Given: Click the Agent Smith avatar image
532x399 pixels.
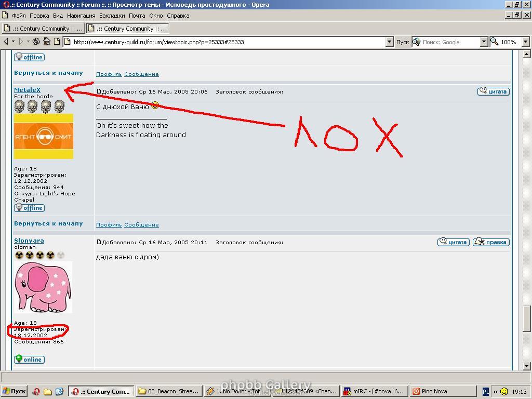Looking at the screenshot, I should tap(44, 137).
